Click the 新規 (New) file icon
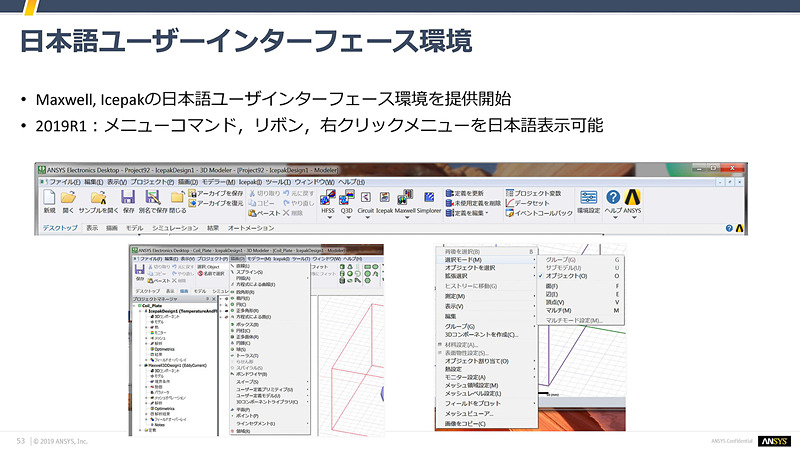Image resolution: width=800 pixels, height=450 pixels. point(49,197)
